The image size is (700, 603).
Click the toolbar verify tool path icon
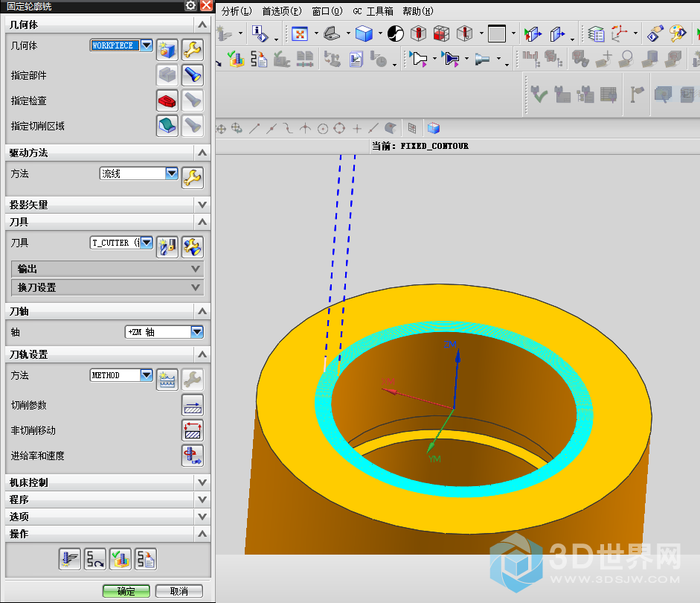236,59
